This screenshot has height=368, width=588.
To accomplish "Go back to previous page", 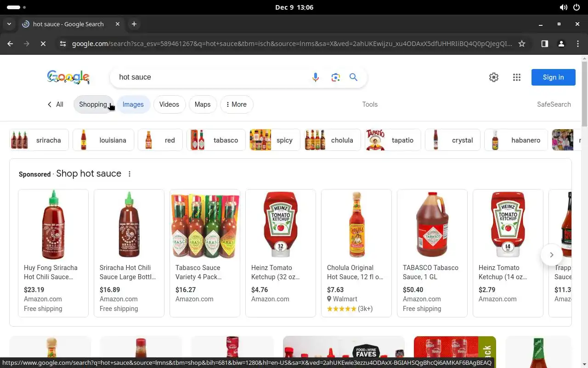I will coord(10,44).
